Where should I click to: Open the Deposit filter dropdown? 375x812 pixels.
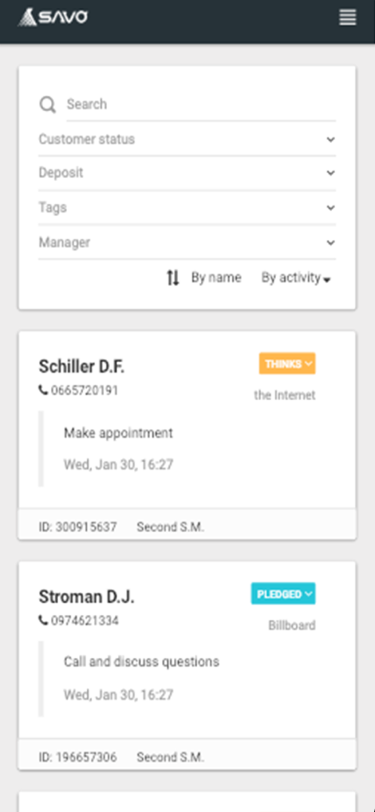[187, 173]
